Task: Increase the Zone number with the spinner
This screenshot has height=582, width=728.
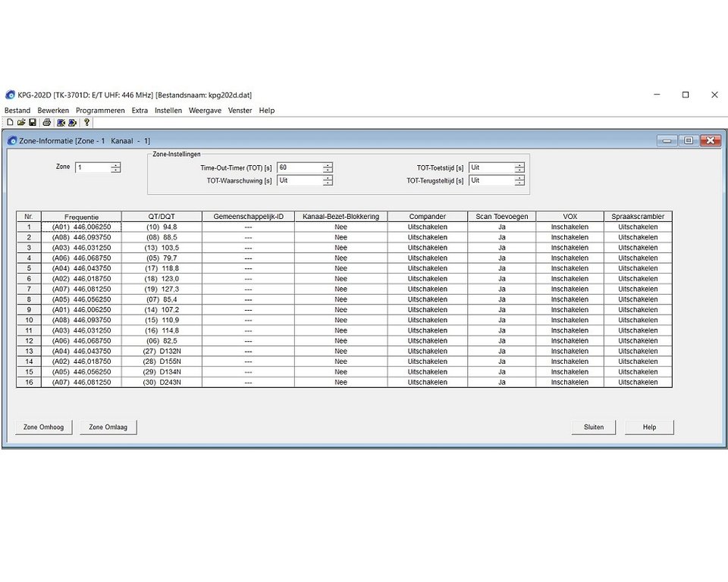Action: click(x=115, y=164)
